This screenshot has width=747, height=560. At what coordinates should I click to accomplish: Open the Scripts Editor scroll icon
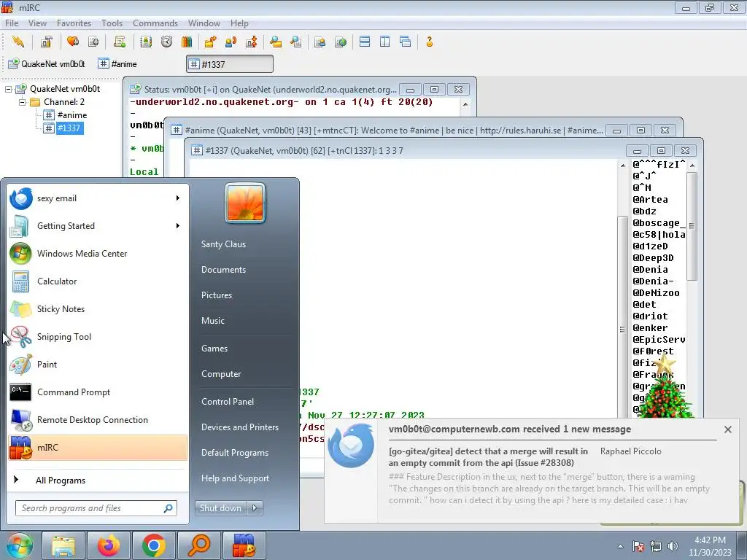point(120,42)
